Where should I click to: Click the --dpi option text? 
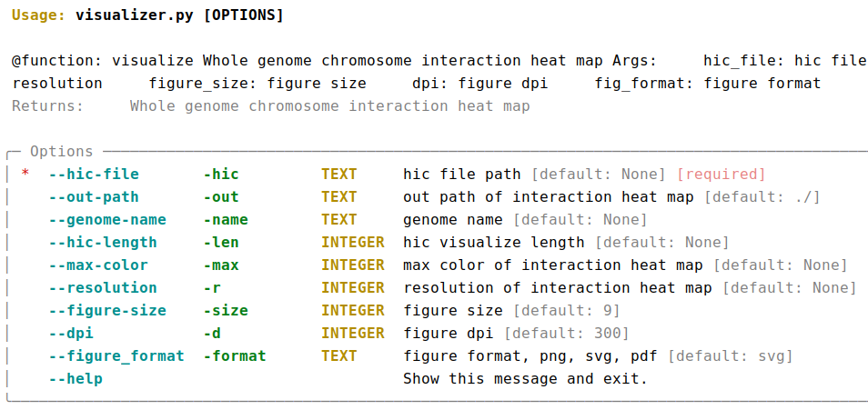pyautogui.click(x=71, y=333)
